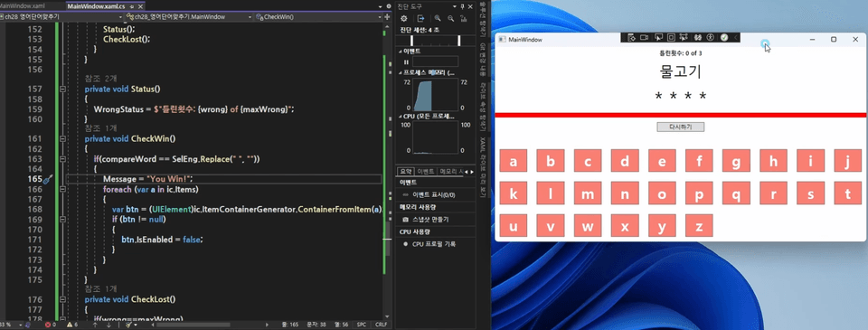
Task: Click the SPC indentation indicator
Action: 362,325
